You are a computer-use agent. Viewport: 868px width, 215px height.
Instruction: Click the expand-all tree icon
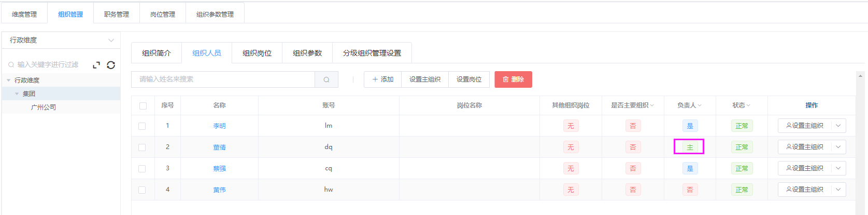[96, 65]
